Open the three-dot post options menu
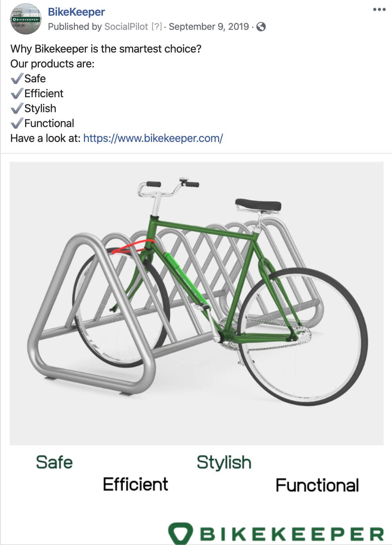 [x=379, y=9]
